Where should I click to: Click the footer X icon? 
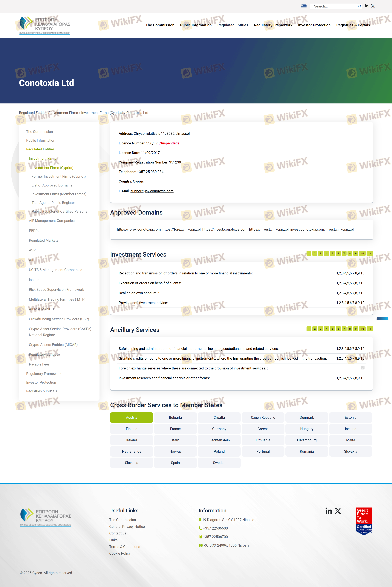pyautogui.click(x=338, y=511)
